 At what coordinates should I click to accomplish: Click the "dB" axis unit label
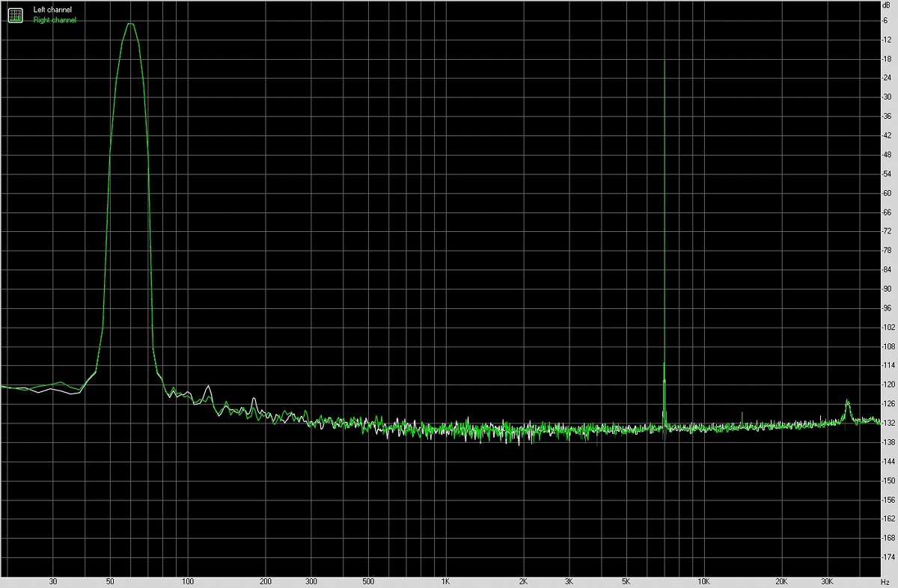888,5
